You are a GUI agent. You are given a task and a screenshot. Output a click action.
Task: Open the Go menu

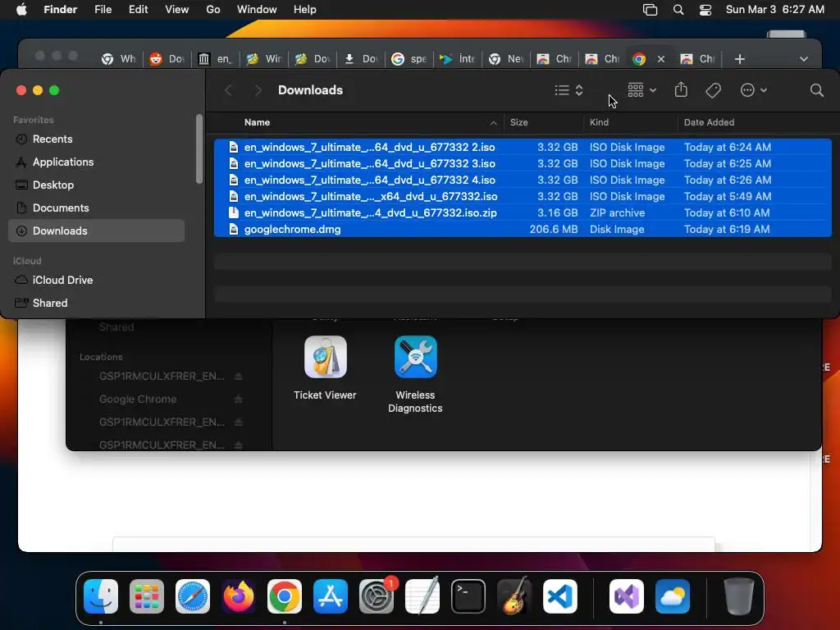pyautogui.click(x=213, y=10)
